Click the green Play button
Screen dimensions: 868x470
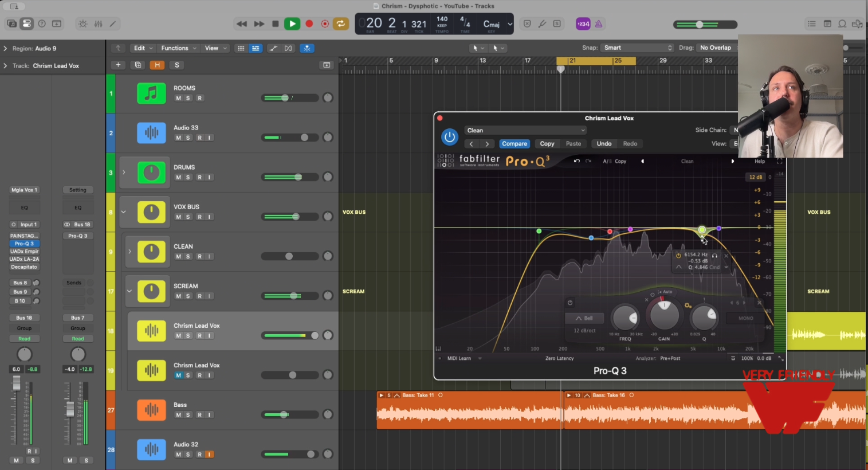(x=292, y=23)
